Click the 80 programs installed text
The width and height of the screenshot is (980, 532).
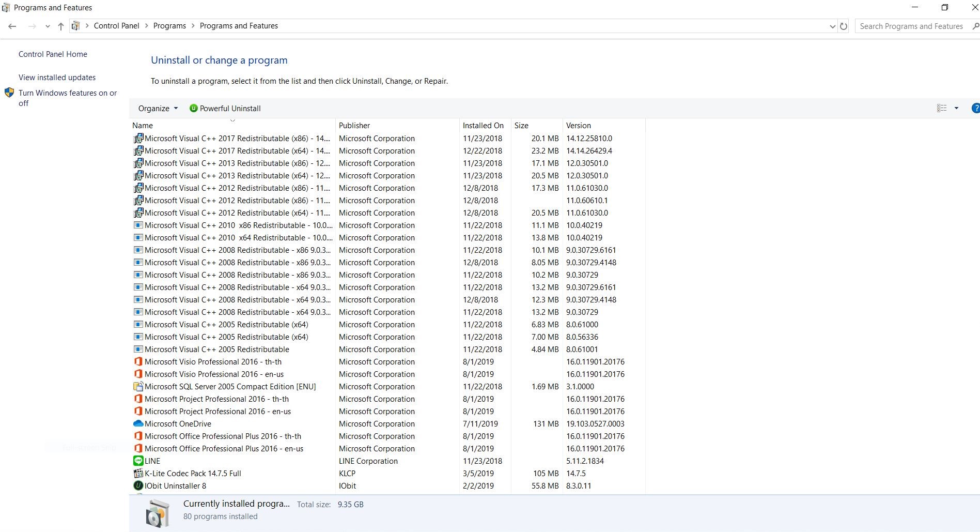[x=220, y=516]
